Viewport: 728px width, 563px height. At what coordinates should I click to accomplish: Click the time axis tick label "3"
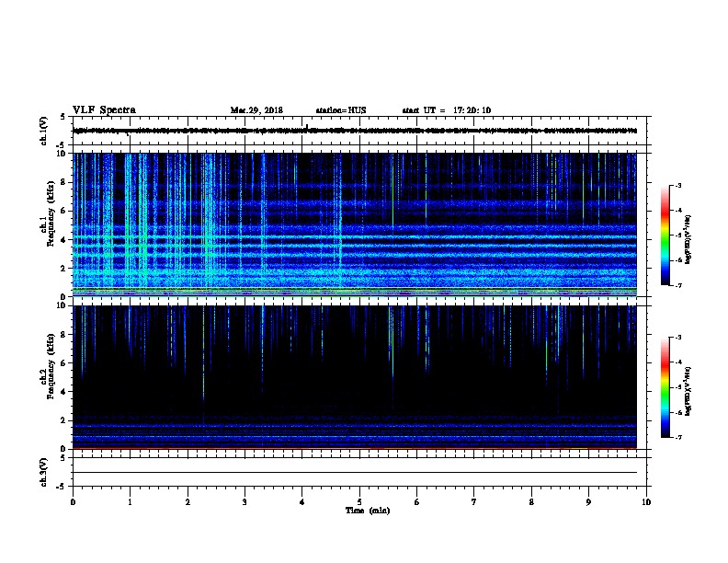tap(245, 501)
